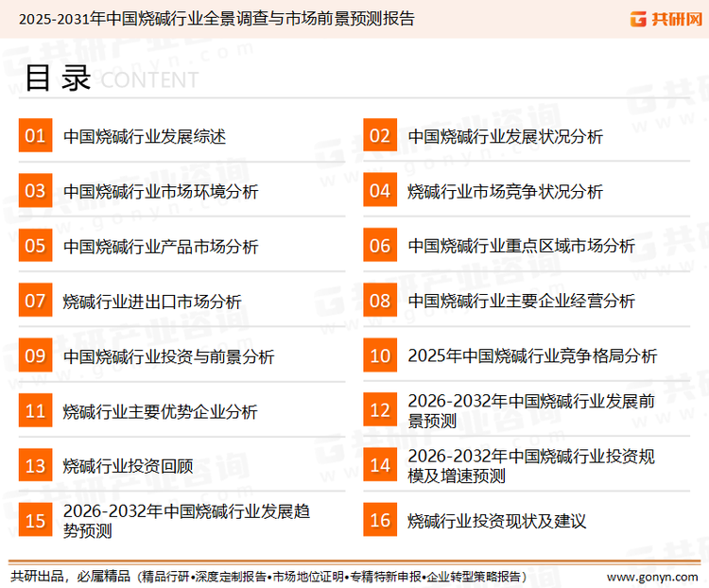This screenshot has width=709, height=588.
Task: Open www.gonyn.com link in footer
Action: [652, 577]
